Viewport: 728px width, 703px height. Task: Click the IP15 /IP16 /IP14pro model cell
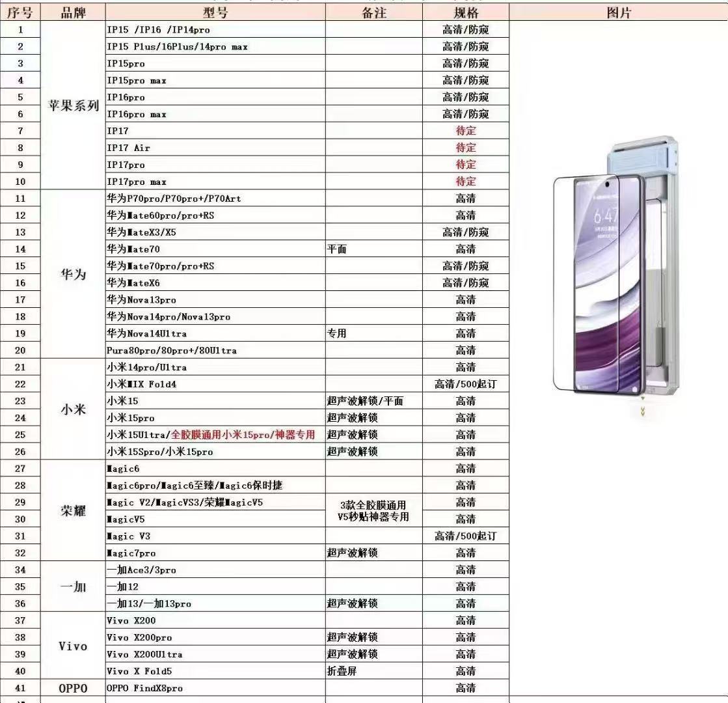215,30
